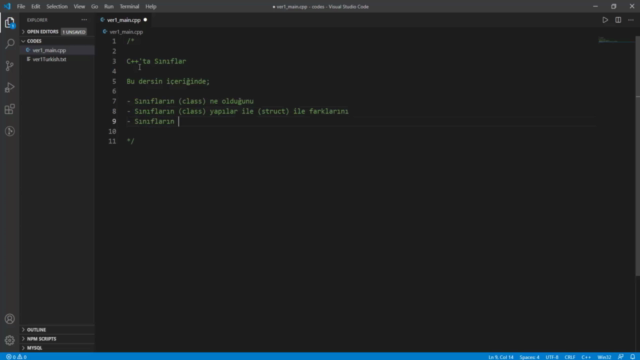Open the Extensions view

[9, 109]
